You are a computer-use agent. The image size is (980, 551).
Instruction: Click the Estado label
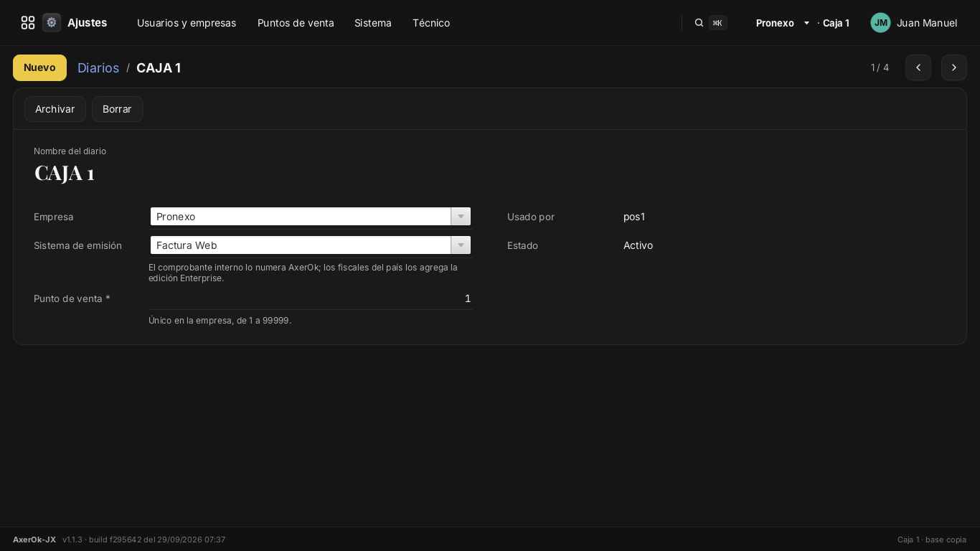point(522,245)
